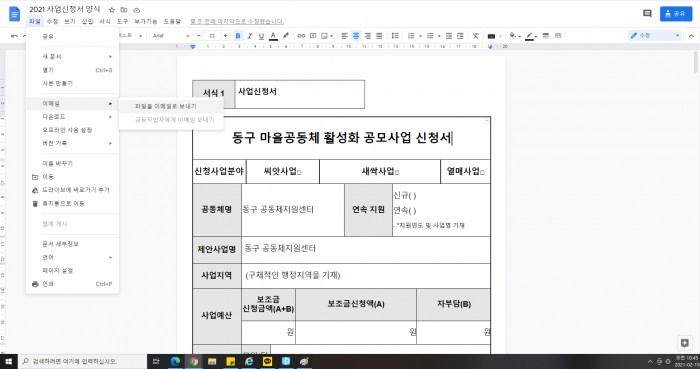The height and width of the screenshot is (369, 700).
Task: Click the vertical scrollbar of the document
Action: [x=696, y=62]
